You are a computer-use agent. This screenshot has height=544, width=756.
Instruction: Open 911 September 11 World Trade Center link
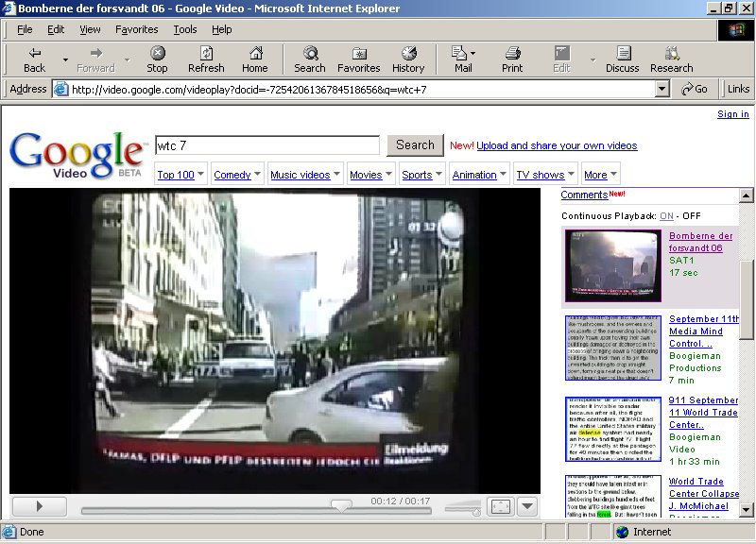[x=703, y=413]
